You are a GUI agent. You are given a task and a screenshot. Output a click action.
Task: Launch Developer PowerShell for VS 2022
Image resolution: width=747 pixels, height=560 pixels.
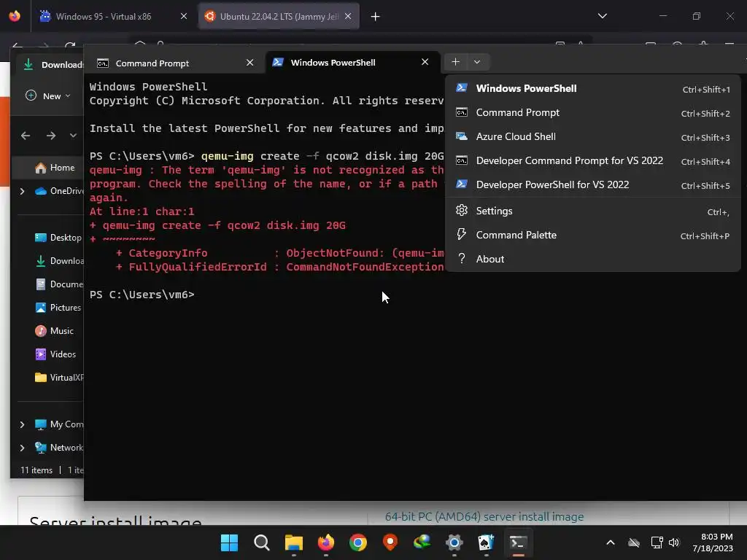tap(592, 184)
